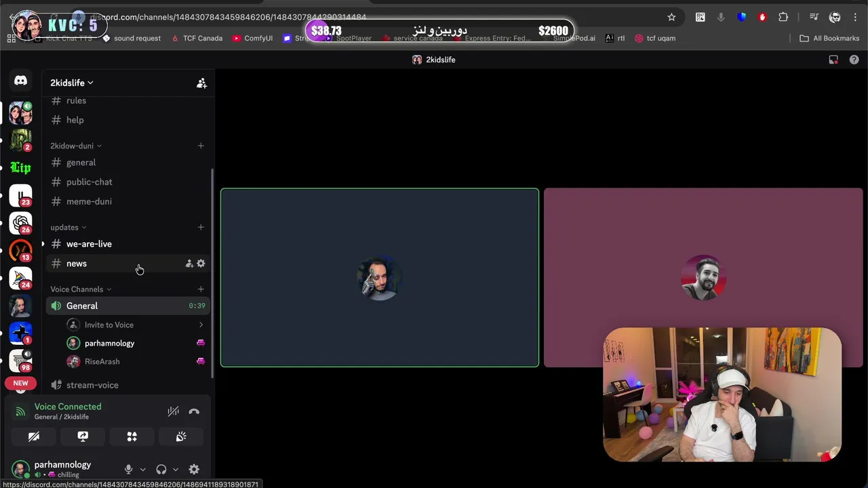Open the ComfyUI bookmark

252,39
